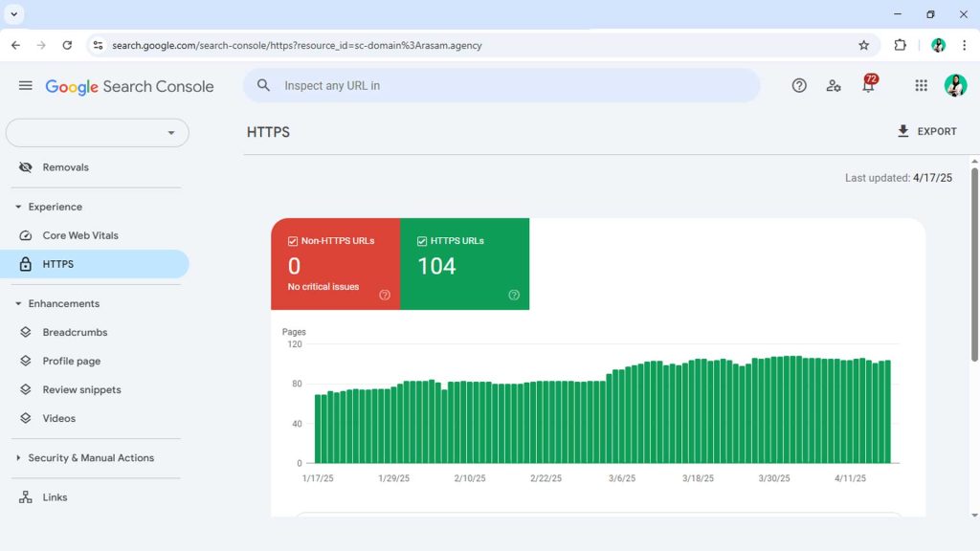Click the Breadcrumbs layers icon
Image resolution: width=980 pixels, height=551 pixels.
pyautogui.click(x=26, y=332)
